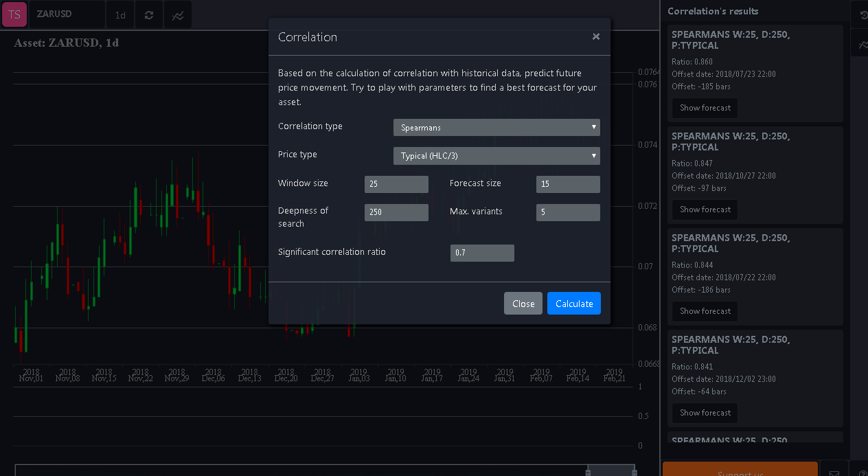This screenshot has width=868, height=476.
Task: Click 'Offset date: 2018/07/23 22:00' text
Action: [724, 74]
